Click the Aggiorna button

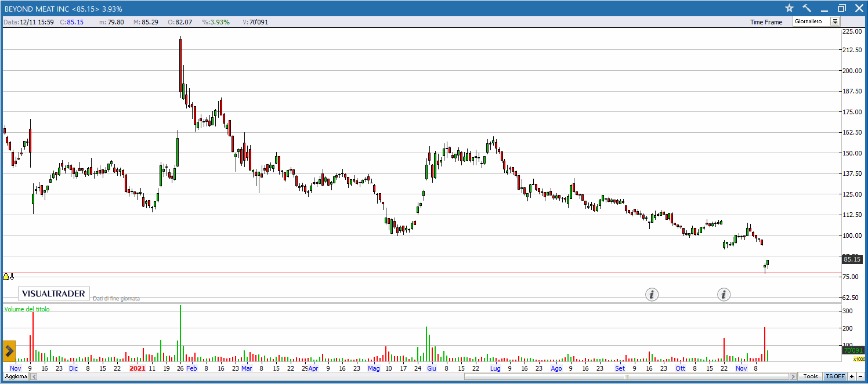click(x=16, y=376)
